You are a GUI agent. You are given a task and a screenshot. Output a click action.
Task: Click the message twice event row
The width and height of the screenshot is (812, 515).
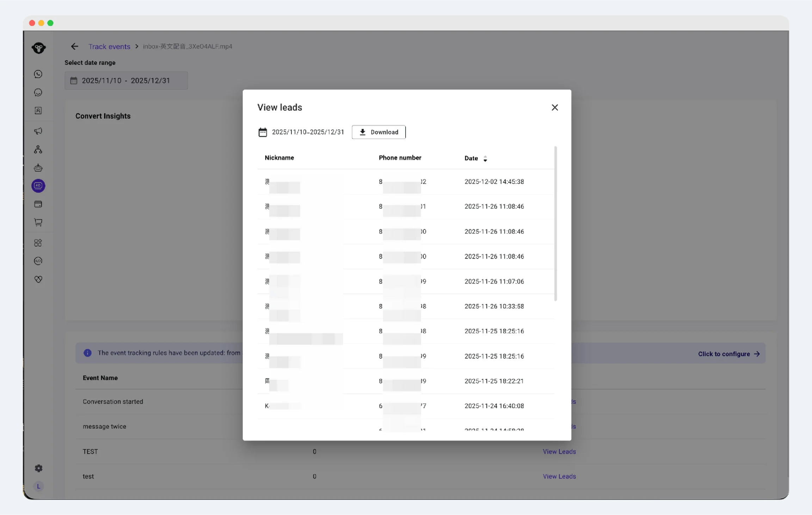(x=104, y=426)
